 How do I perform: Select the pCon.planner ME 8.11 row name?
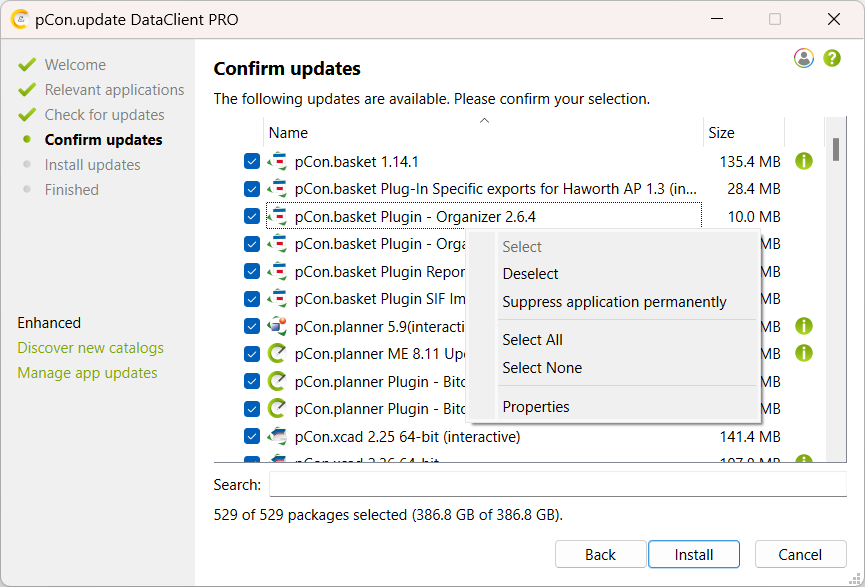coord(381,354)
